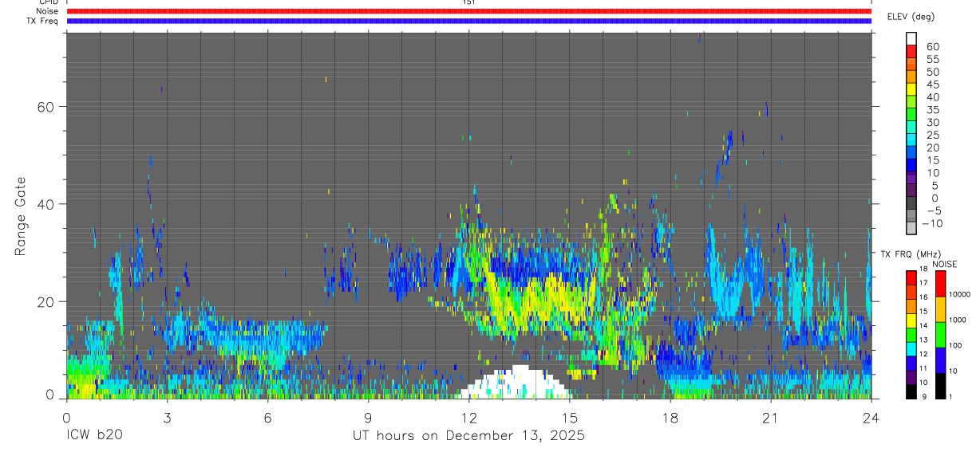Click the red Noise strip above the plot
Viewport: 980px width, 452px height.
pyautogui.click(x=468, y=11)
